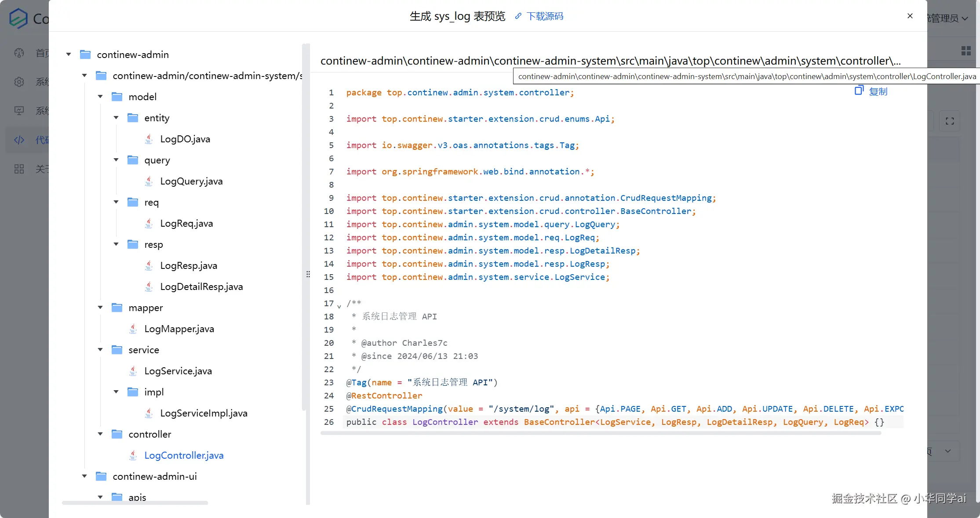Click the horizontal code scrollbar
The width and height of the screenshot is (980, 518).
tap(601, 433)
